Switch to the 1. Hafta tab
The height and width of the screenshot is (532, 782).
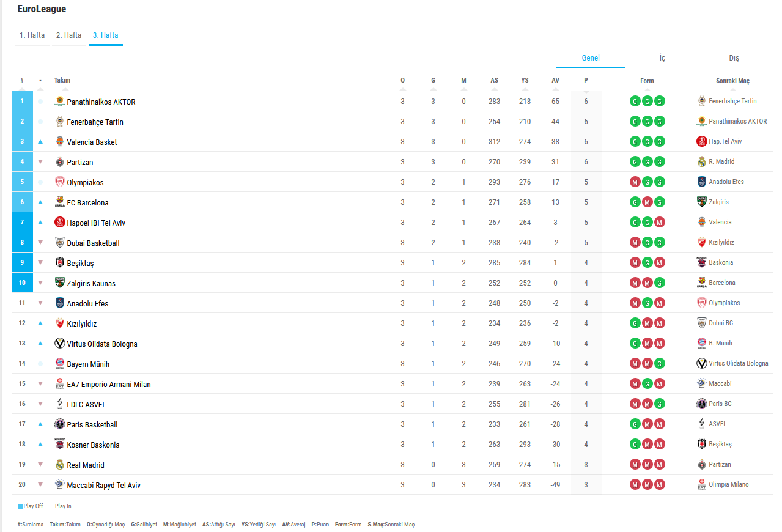point(32,35)
